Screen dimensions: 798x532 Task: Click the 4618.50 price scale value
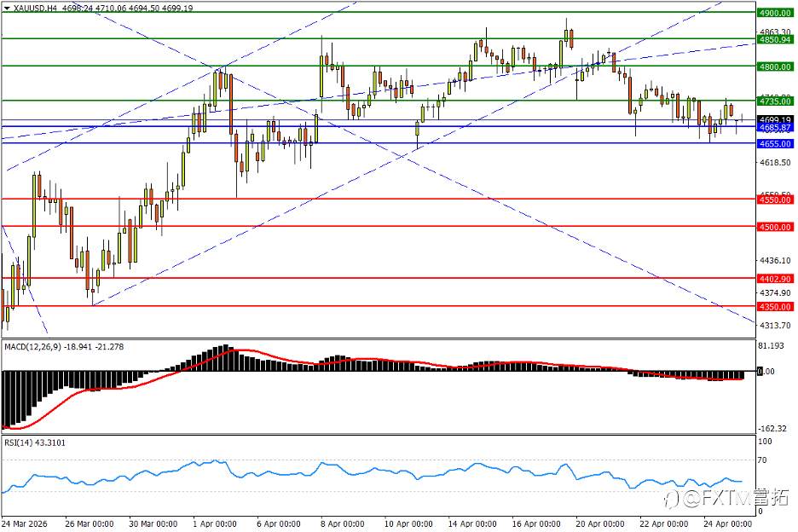[x=775, y=162]
